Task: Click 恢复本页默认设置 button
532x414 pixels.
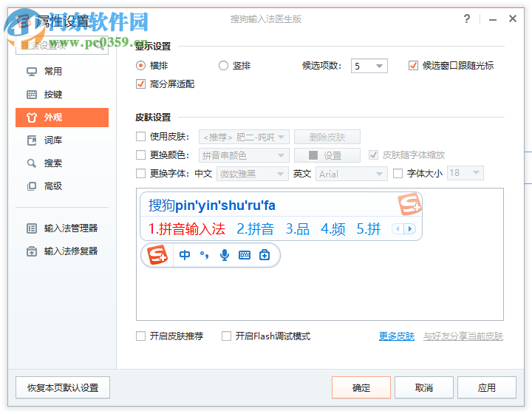Action: point(63,387)
